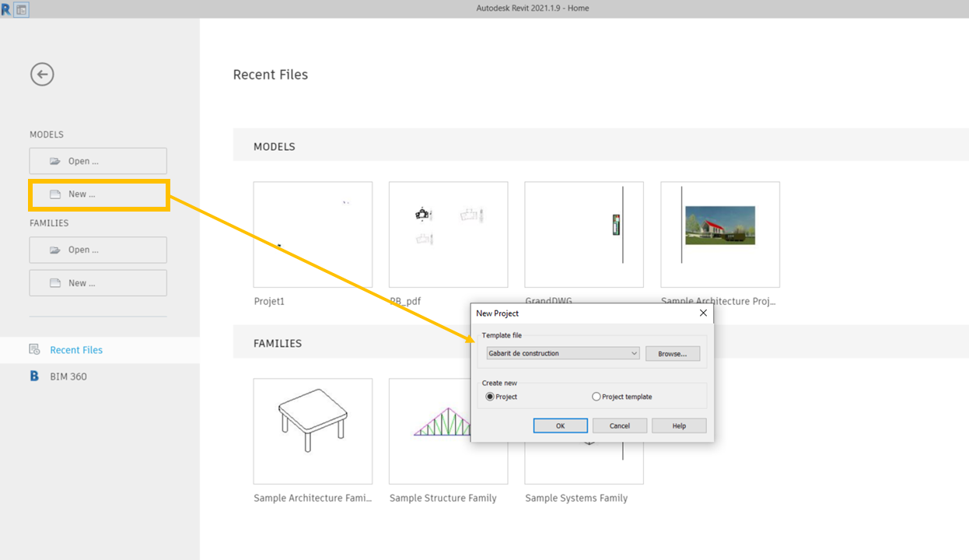Screen dimensions: 969x560
Task: Click the 'Sample Structure Family' file name
Action: tap(443, 498)
